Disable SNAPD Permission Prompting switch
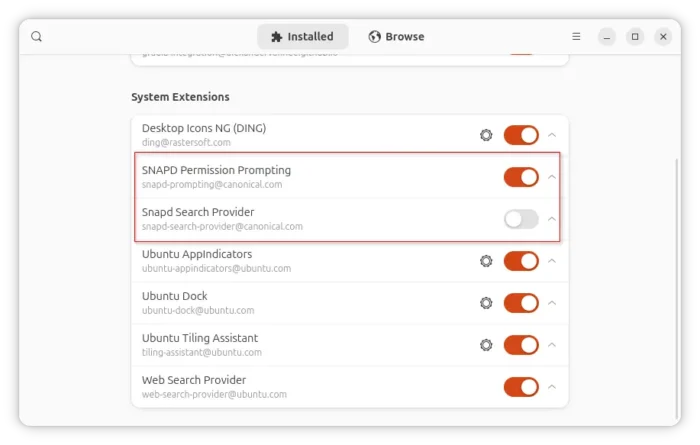 click(521, 177)
